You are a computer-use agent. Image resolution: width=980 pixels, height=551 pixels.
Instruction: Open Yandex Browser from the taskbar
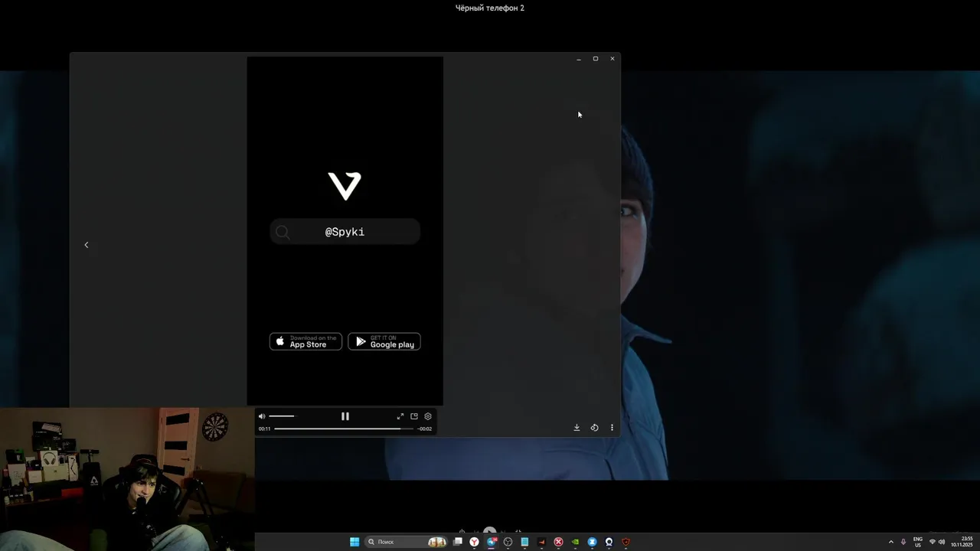pyautogui.click(x=474, y=542)
